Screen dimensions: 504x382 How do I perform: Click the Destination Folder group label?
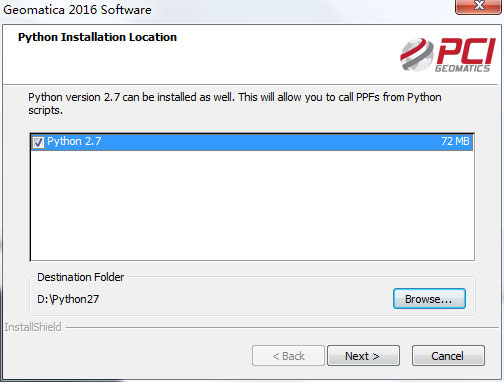click(x=80, y=277)
